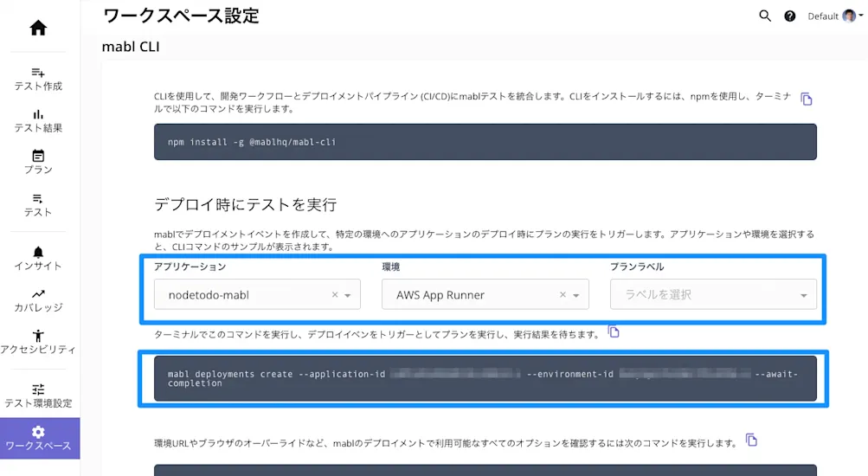Click the ワークスペース設定 page title
The image size is (868, 476).
pos(181,16)
